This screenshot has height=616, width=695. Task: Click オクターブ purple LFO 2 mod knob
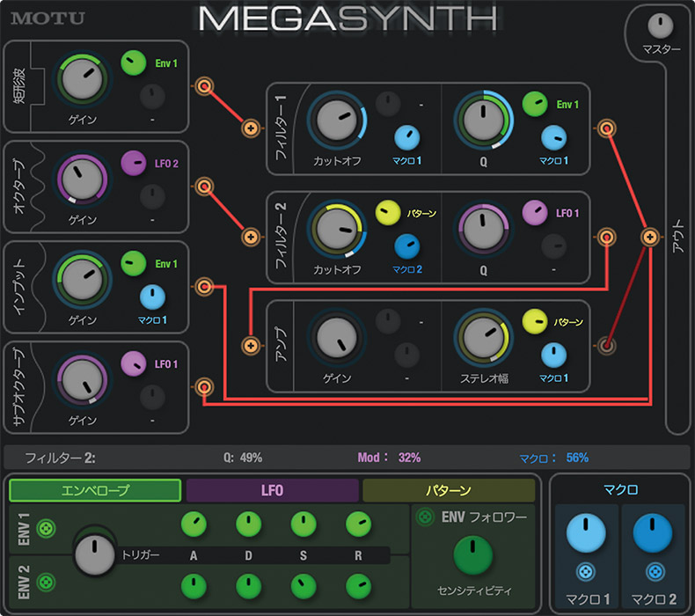(x=134, y=163)
